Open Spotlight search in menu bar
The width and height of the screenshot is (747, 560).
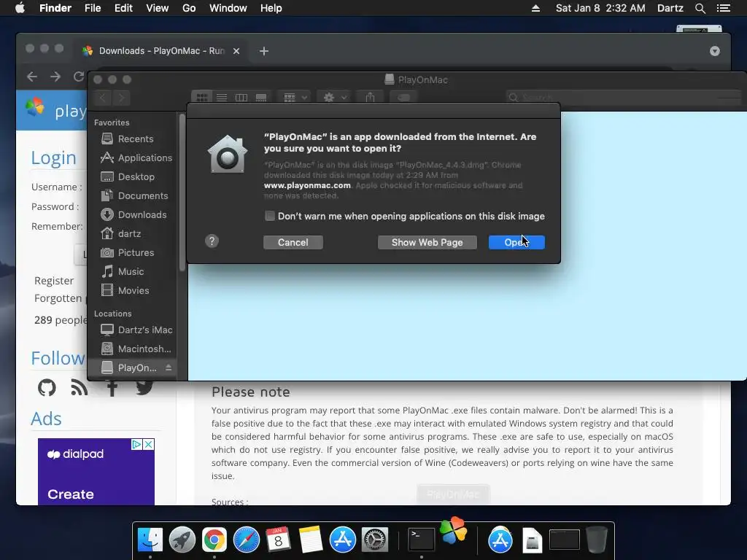tap(700, 8)
